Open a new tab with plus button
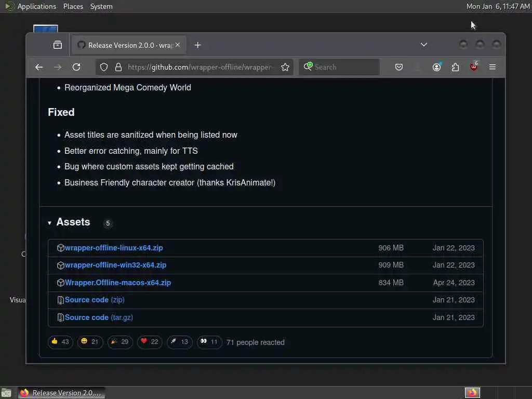 [197, 45]
